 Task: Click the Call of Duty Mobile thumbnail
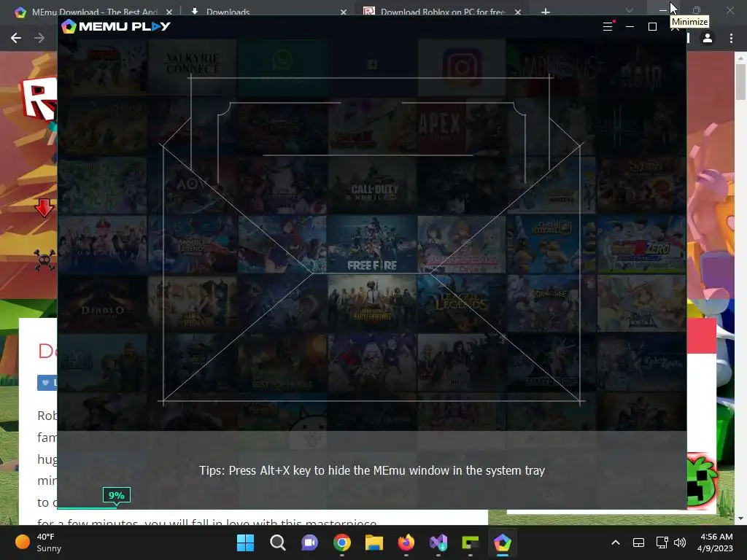point(371,185)
